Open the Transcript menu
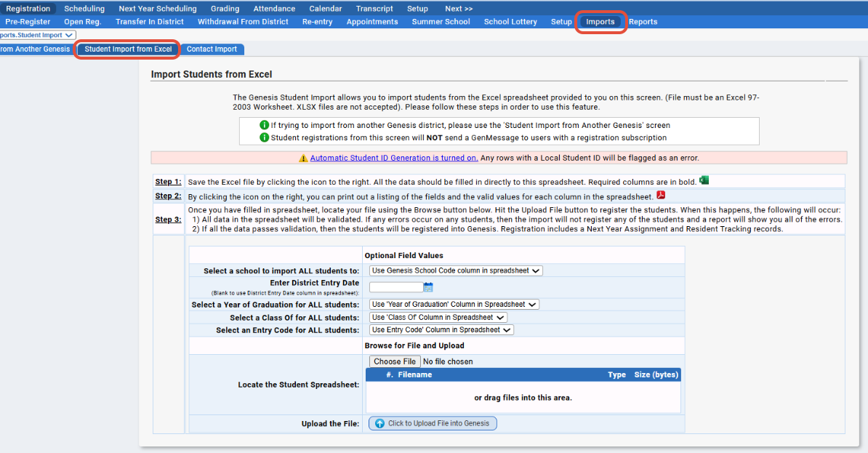868x453 pixels. coord(374,8)
